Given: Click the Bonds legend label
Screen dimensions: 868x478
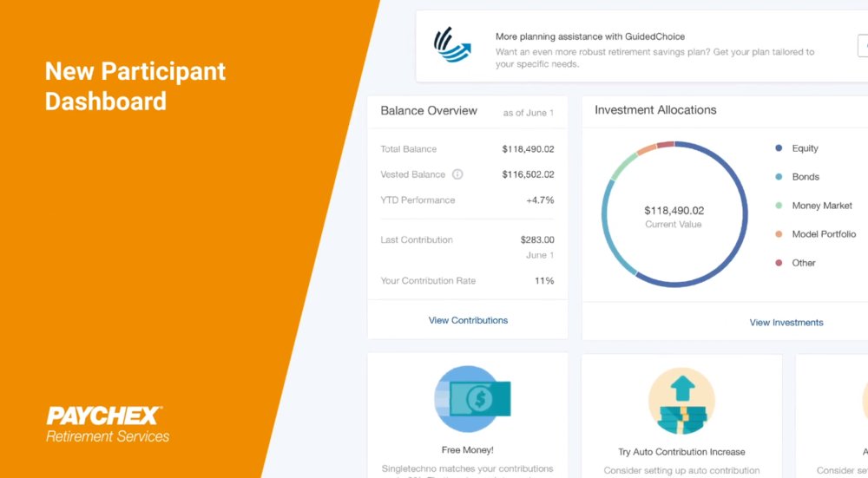Looking at the screenshot, I should coord(806,177).
